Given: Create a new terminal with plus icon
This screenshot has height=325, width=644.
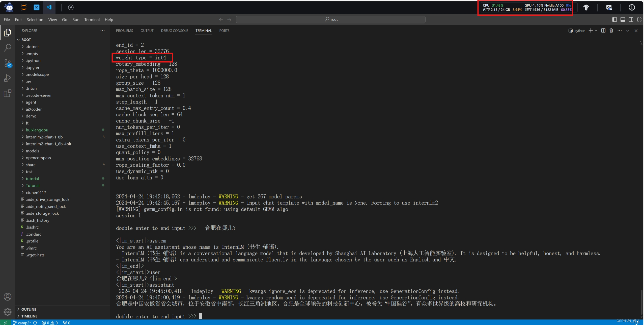Looking at the screenshot, I should coord(591,31).
